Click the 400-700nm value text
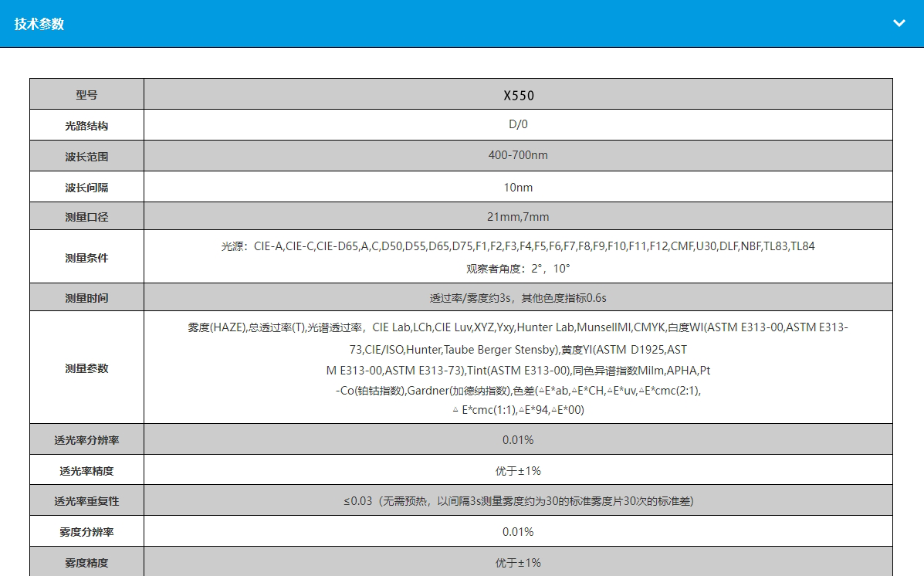 click(518, 155)
